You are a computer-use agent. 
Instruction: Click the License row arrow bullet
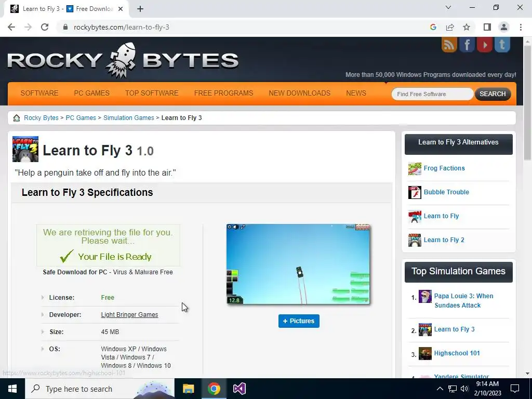pyautogui.click(x=43, y=298)
